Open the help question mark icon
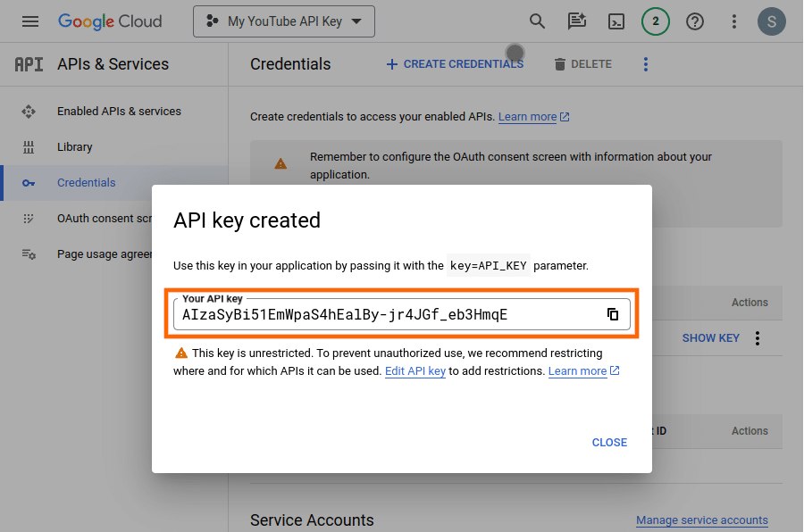 click(695, 21)
